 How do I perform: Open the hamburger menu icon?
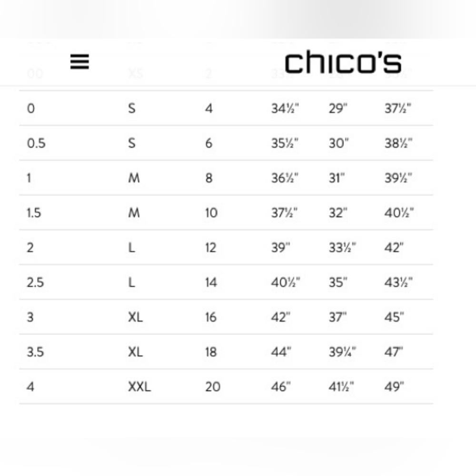79,61
